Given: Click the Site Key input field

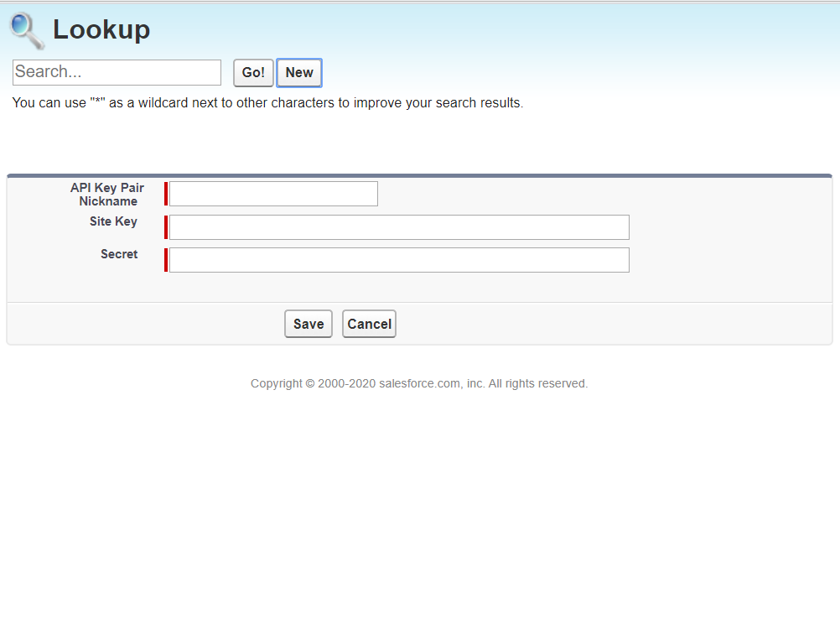Looking at the screenshot, I should tap(397, 226).
